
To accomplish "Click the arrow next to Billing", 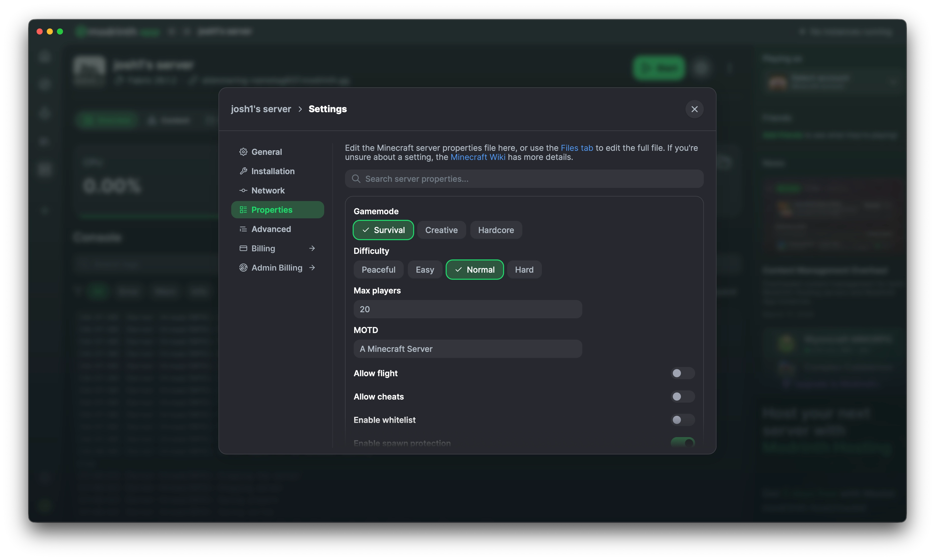I will coord(312,248).
